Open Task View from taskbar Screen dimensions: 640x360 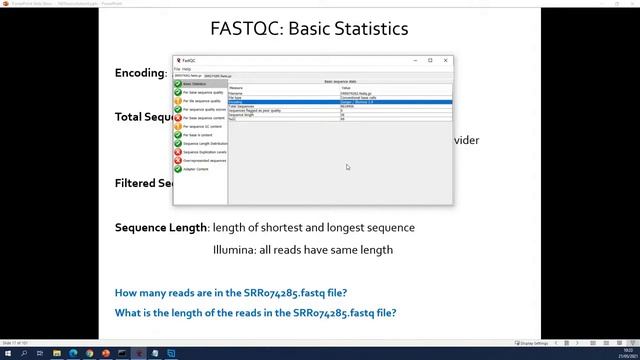40,353
